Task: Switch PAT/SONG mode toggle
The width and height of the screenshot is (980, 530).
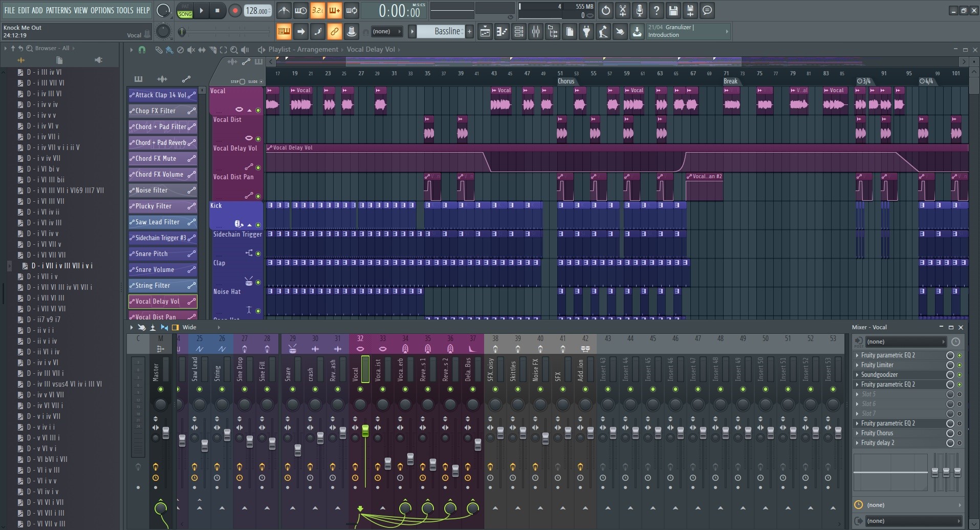Action: (x=185, y=10)
